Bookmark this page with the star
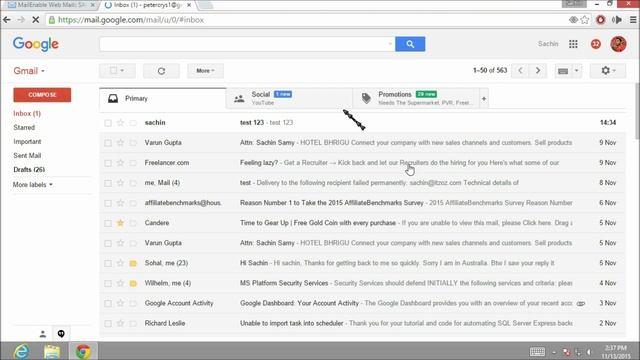This screenshot has width=640, height=360. coord(585,20)
